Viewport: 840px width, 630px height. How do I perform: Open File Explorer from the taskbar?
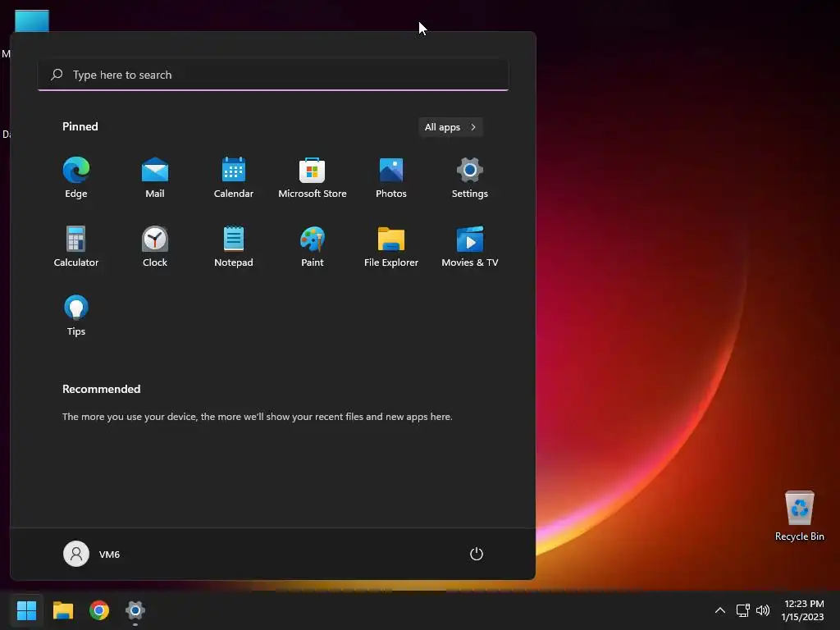click(x=63, y=610)
